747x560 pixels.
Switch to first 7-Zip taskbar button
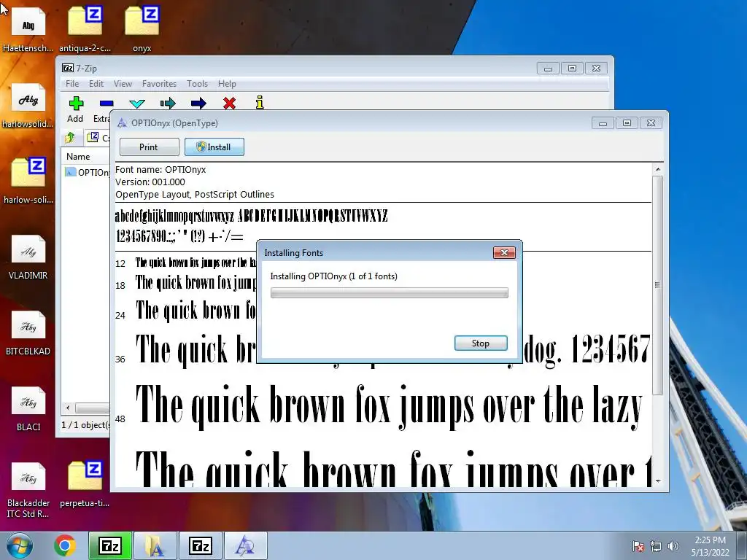point(110,545)
